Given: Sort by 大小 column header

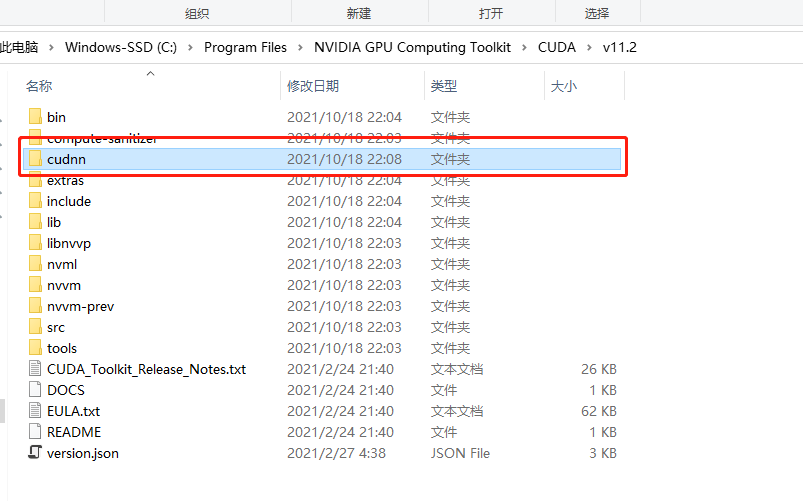Looking at the screenshot, I should pyautogui.click(x=563, y=86).
